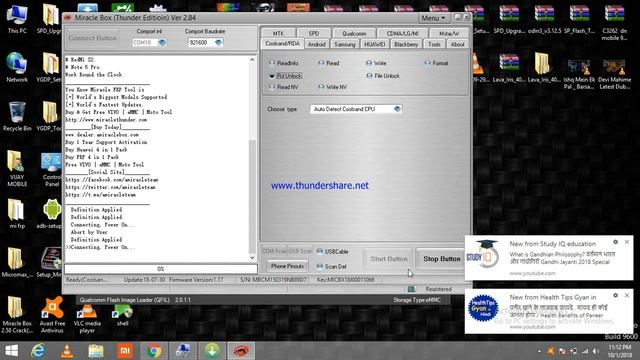Expand the Comport Baudrate dropdown
640x360 pixels.
point(218,42)
